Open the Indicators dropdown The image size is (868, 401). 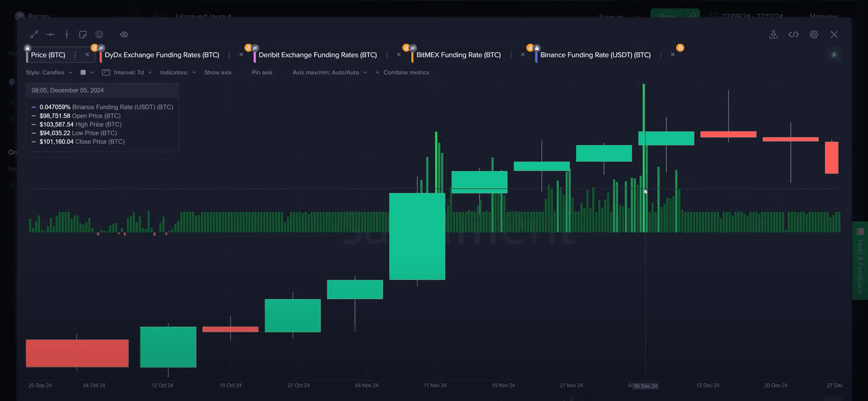[178, 72]
